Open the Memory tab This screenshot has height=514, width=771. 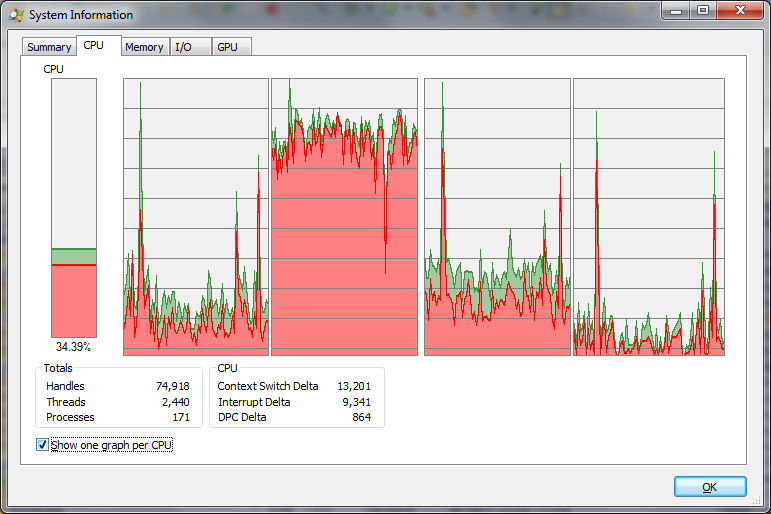(144, 47)
